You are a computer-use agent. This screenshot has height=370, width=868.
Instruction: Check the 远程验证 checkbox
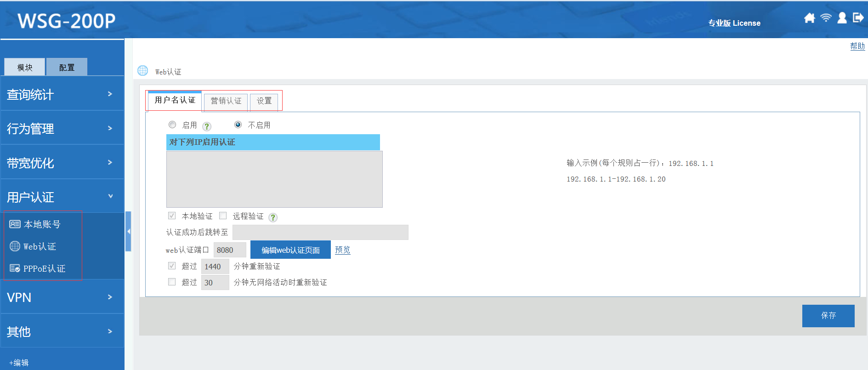click(223, 216)
